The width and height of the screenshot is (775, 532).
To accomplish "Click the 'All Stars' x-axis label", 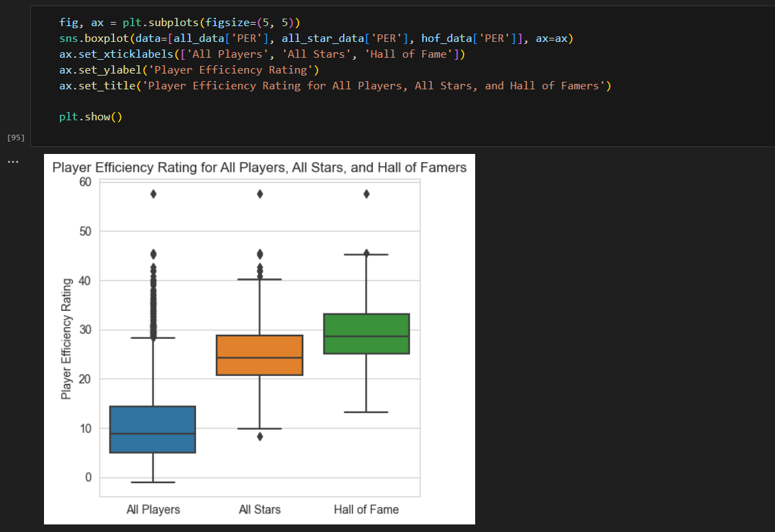I will point(259,509).
